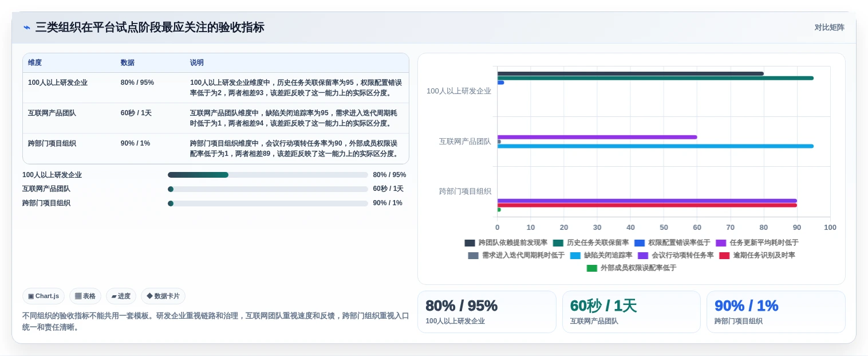Click the description text for 互联网产品团队维度

(x=294, y=118)
